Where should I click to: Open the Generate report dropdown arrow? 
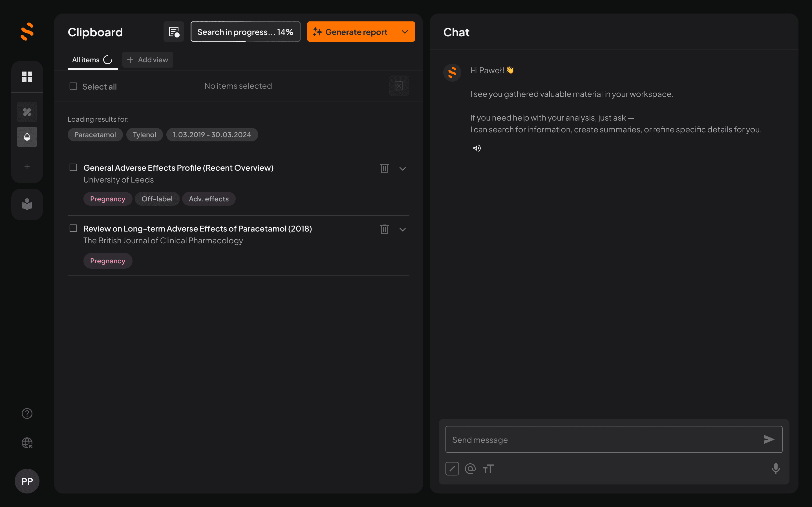click(x=405, y=32)
